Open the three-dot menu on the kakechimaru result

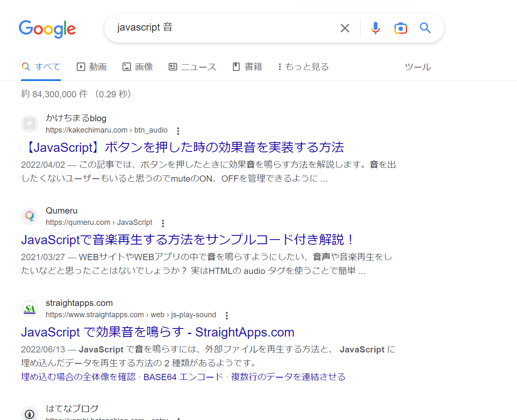pyautogui.click(x=178, y=130)
